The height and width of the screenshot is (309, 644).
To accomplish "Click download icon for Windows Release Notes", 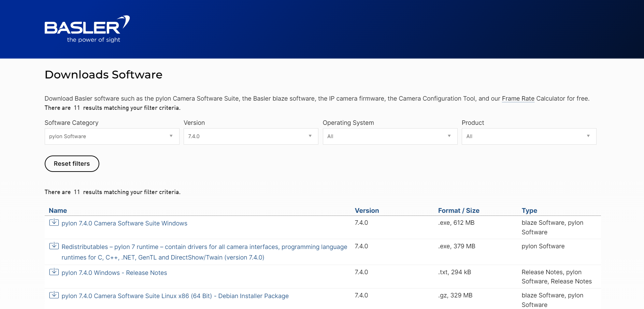I will 54,272.
